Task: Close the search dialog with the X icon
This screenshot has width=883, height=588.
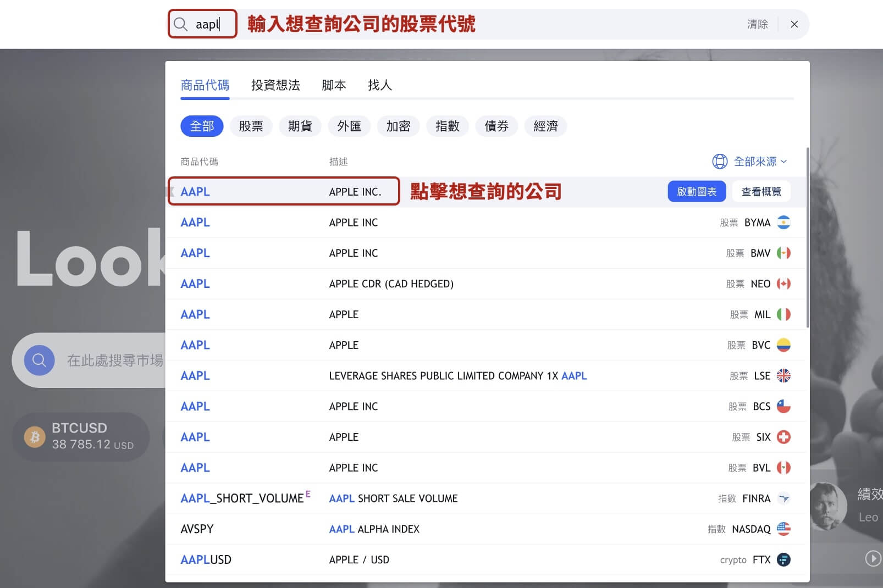Action: tap(794, 24)
